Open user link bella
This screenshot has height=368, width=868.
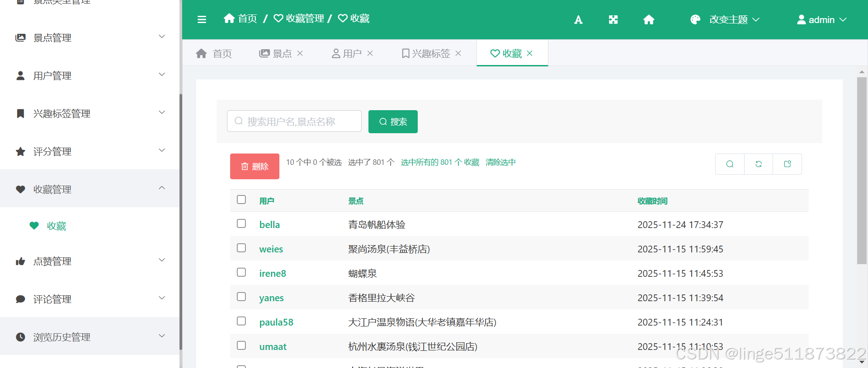269,224
